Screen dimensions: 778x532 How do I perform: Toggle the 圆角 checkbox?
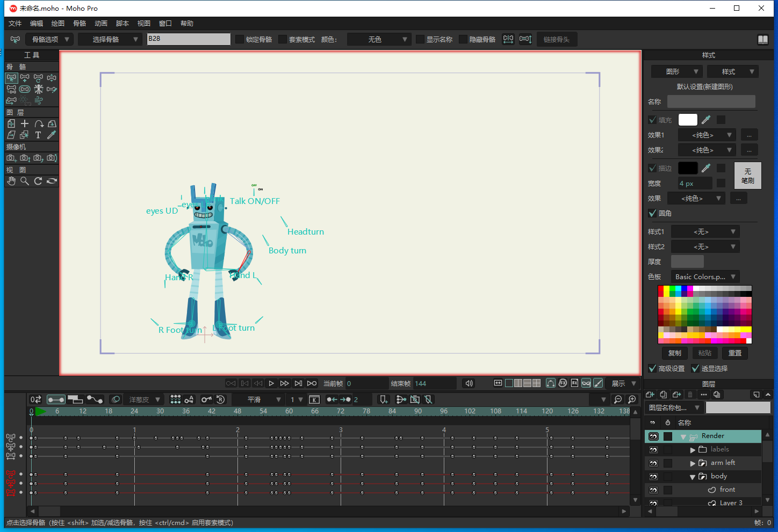click(653, 213)
